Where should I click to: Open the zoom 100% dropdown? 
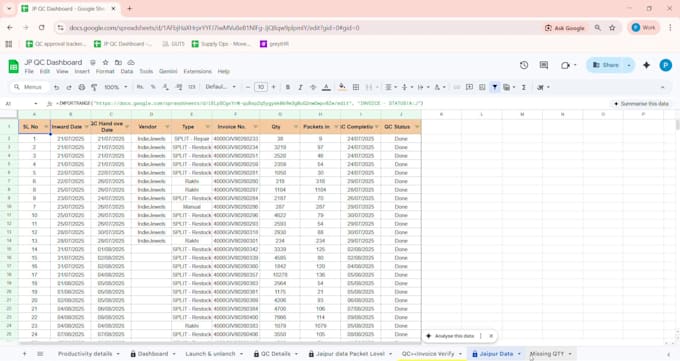(116, 87)
